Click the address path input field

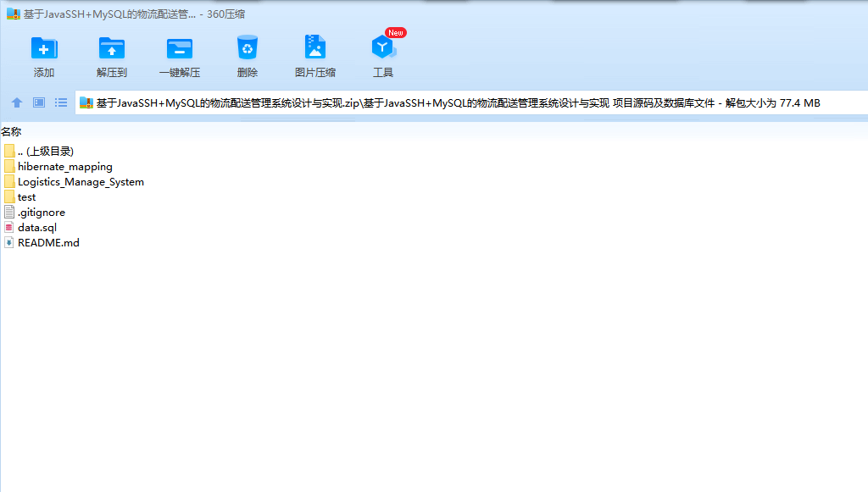pyautogui.click(x=471, y=102)
